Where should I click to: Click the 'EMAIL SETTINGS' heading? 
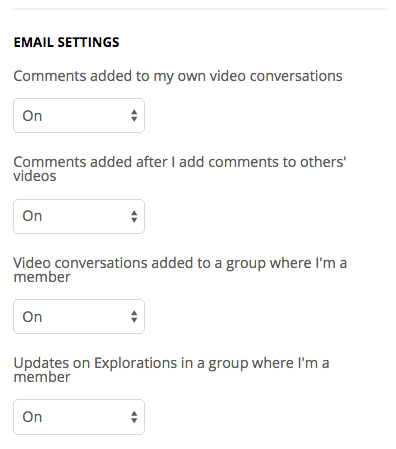point(66,42)
